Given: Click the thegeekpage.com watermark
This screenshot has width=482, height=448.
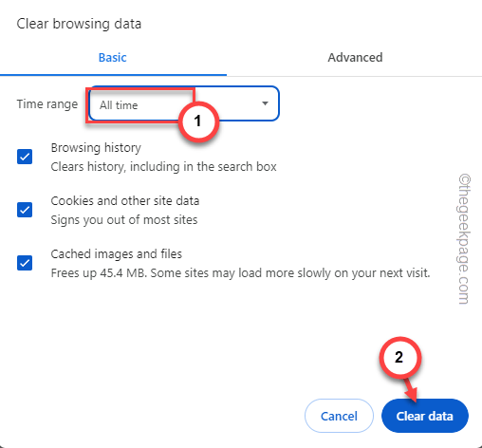Looking at the screenshot, I should [465, 239].
